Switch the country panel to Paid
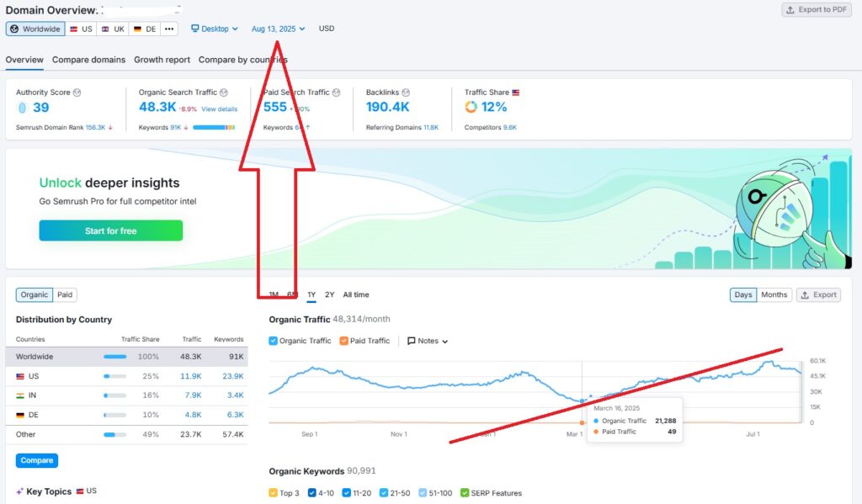Viewport: 862px width, 504px height. (65, 294)
